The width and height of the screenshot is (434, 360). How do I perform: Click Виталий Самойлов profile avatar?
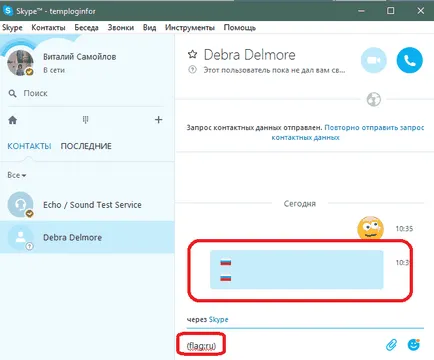point(20,63)
